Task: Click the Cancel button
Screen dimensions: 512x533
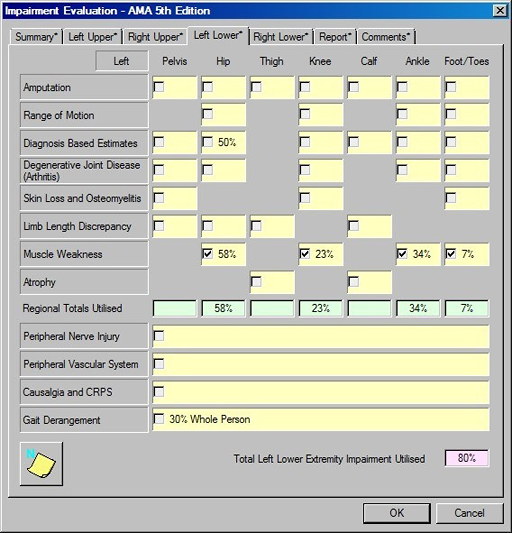Action: click(469, 513)
